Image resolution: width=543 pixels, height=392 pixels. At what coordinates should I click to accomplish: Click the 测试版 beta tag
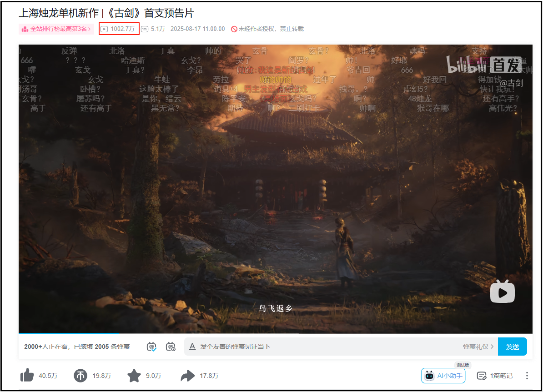click(x=463, y=365)
